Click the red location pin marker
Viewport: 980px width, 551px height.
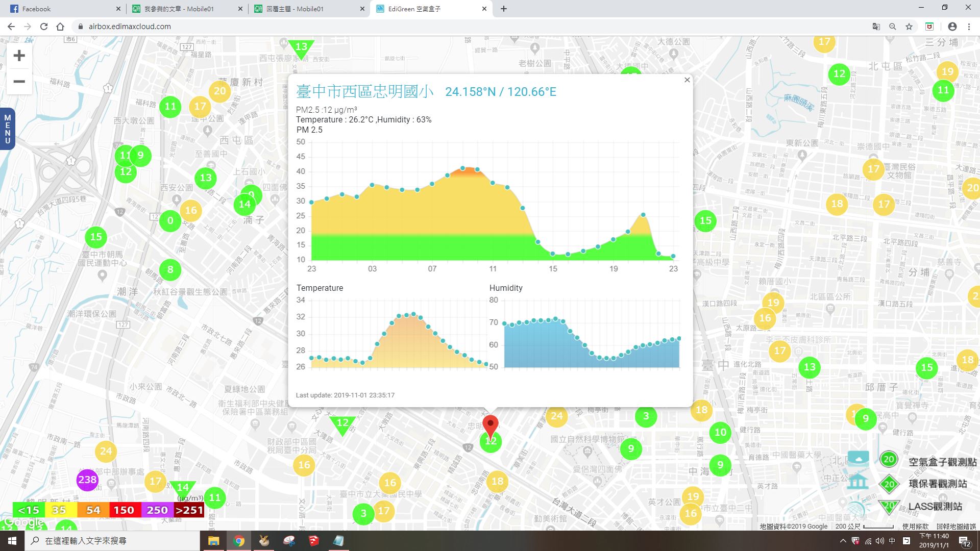tap(491, 428)
